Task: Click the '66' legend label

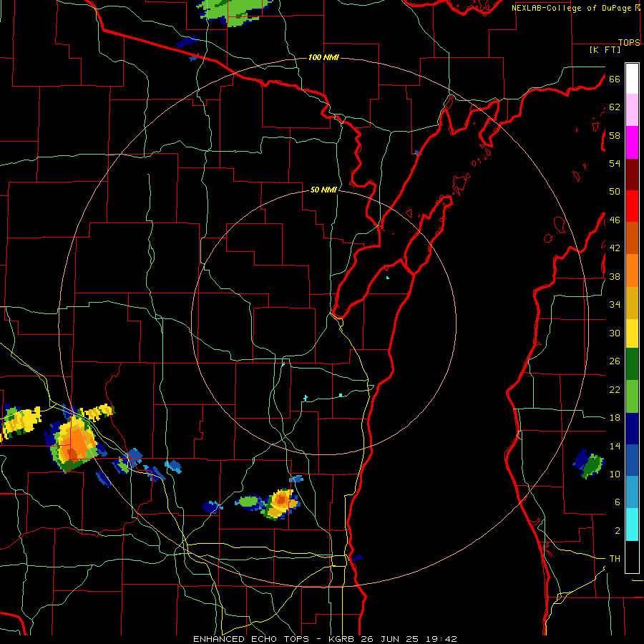Action: coord(615,79)
